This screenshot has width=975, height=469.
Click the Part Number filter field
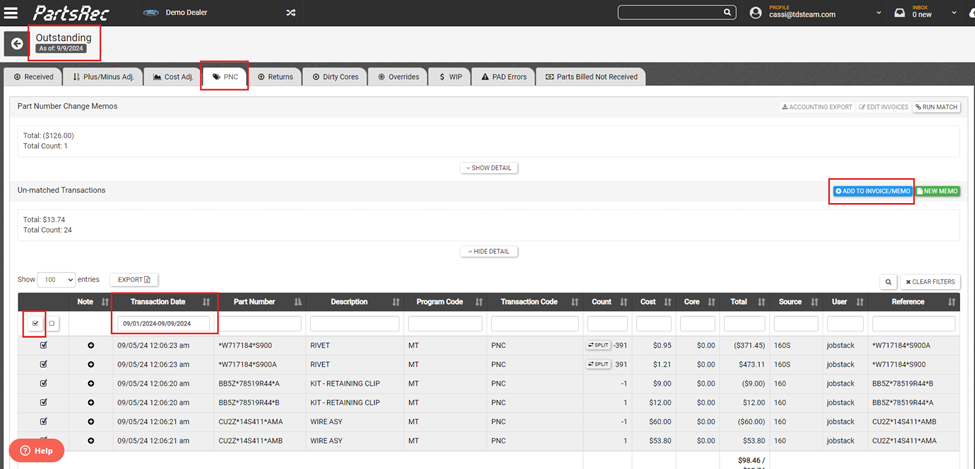click(x=260, y=323)
